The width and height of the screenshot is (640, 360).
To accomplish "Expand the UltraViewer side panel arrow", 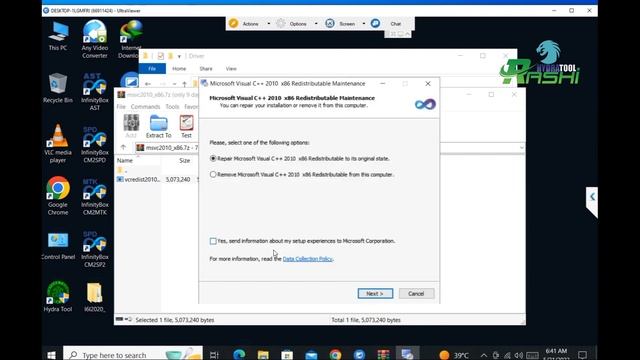I will click(x=592, y=197).
